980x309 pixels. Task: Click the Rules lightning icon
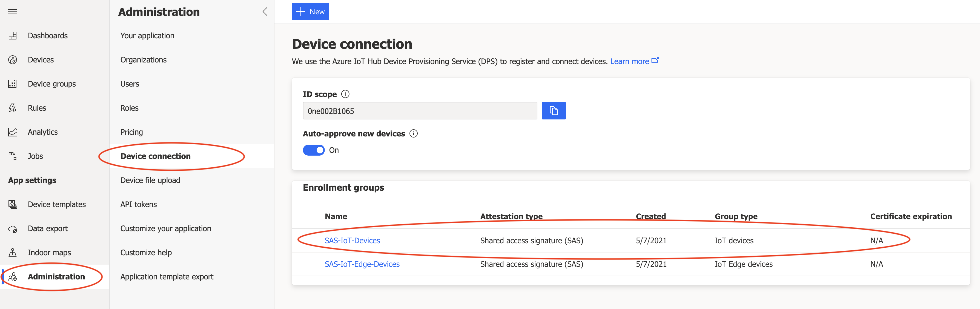click(13, 108)
